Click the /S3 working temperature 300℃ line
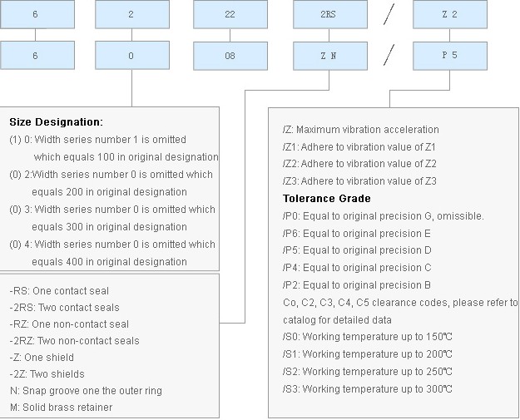 (368, 388)
